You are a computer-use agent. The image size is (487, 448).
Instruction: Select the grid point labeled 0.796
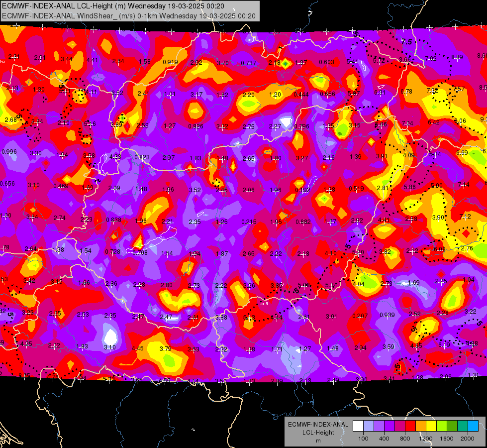click(x=301, y=126)
